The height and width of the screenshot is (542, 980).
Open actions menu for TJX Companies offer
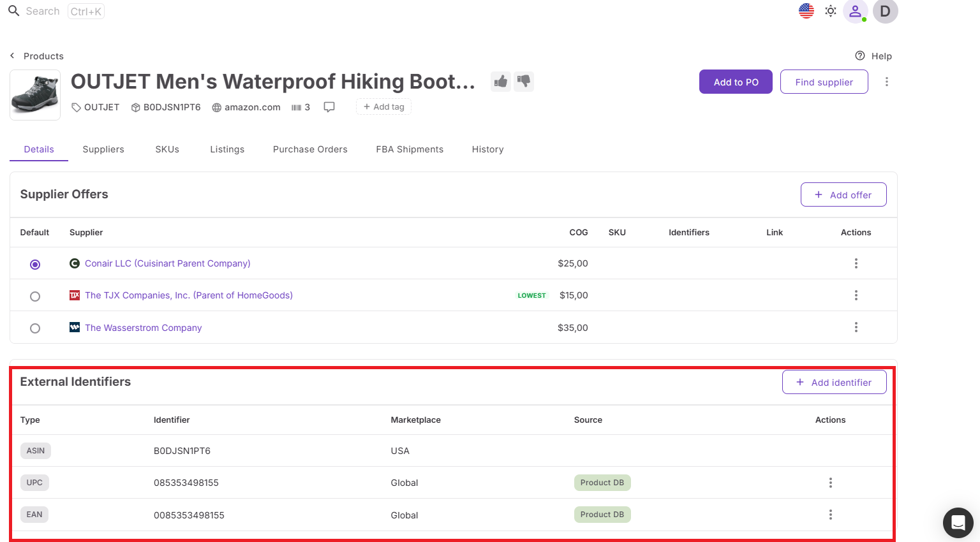(x=856, y=295)
